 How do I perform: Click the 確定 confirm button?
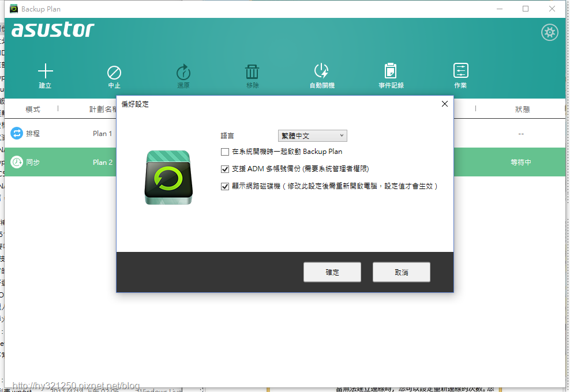click(x=332, y=272)
